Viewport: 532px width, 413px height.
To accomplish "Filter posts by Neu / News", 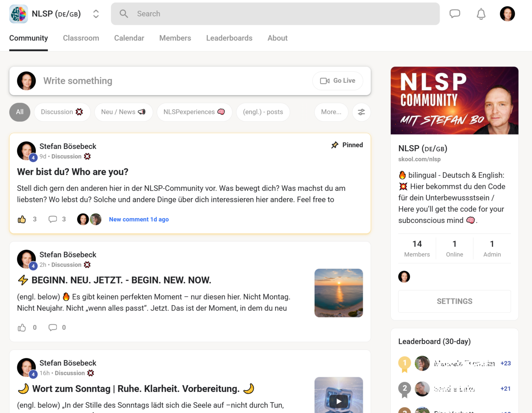I will (x=123, y=112).
